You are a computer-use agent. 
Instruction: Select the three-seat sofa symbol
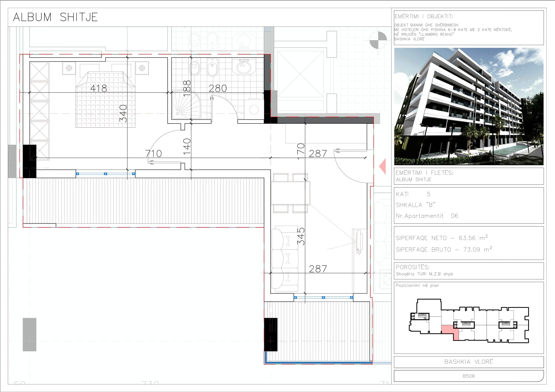[x=285, y=258]
